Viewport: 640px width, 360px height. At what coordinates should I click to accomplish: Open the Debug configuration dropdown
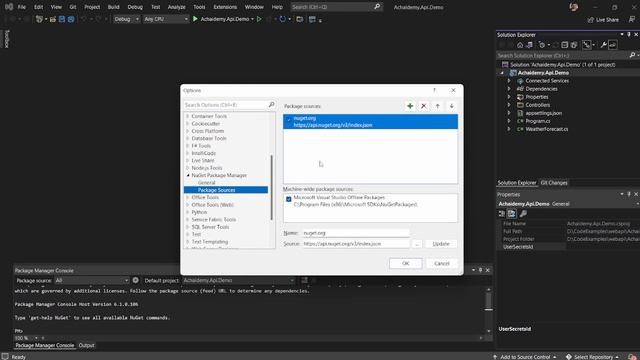[126, 19]
